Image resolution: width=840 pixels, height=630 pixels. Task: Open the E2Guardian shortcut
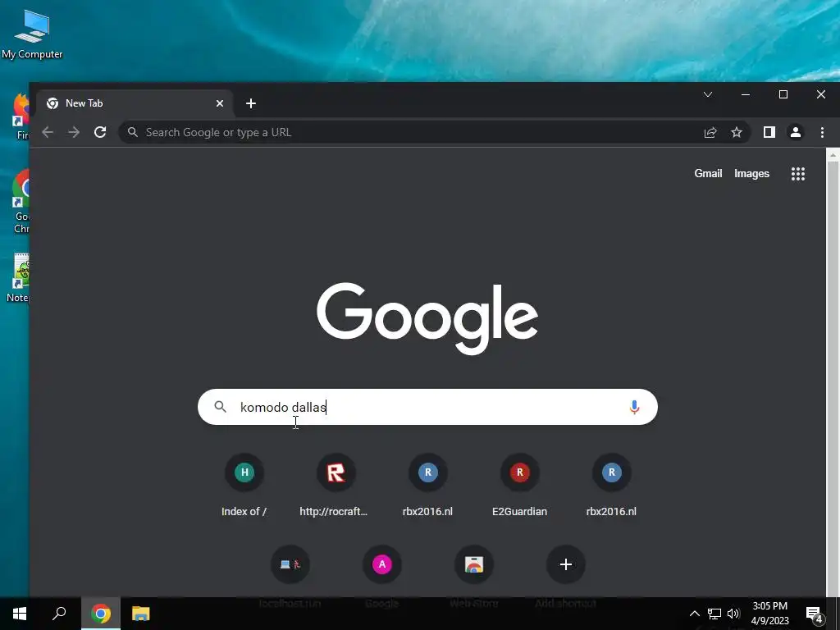click(519, 486)
